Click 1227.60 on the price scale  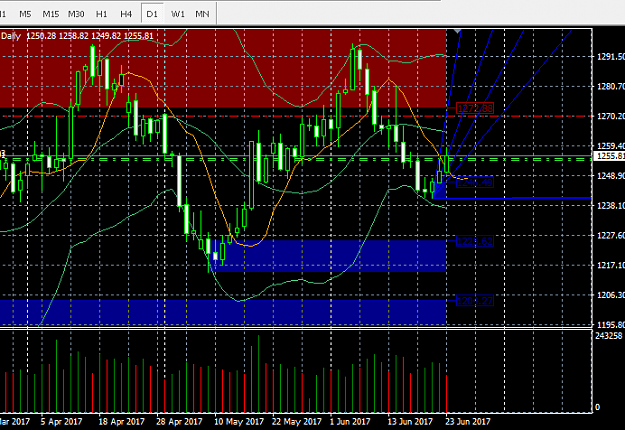(611, 235)
